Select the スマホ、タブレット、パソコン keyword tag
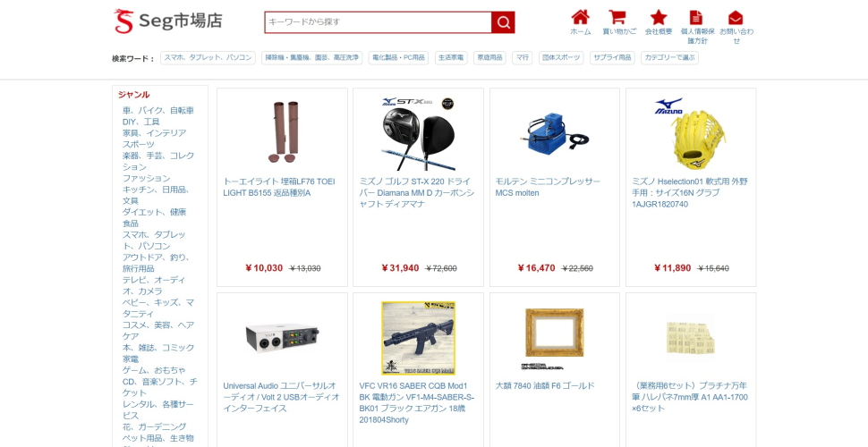Viewport: 868px width, 447px height. [208, 57]
